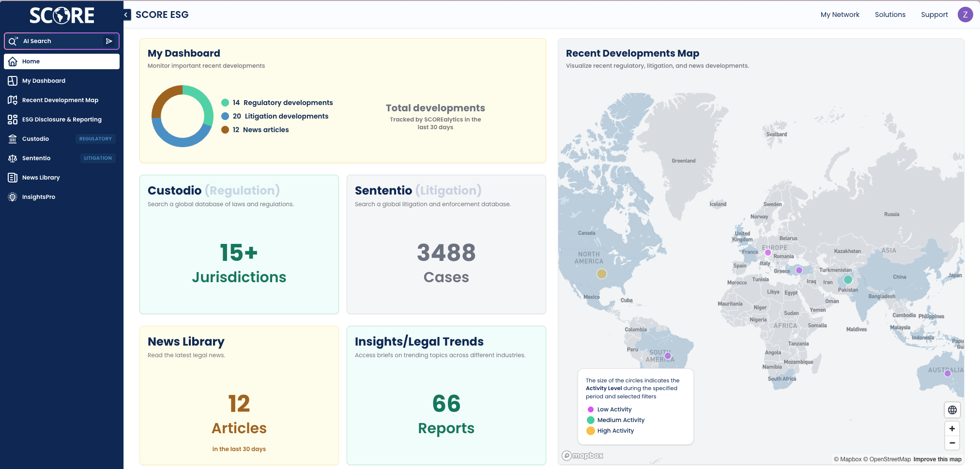The image size is (980, 469).
Task: Open the user avatar Z menu
Action: click(x=965, y=15)
